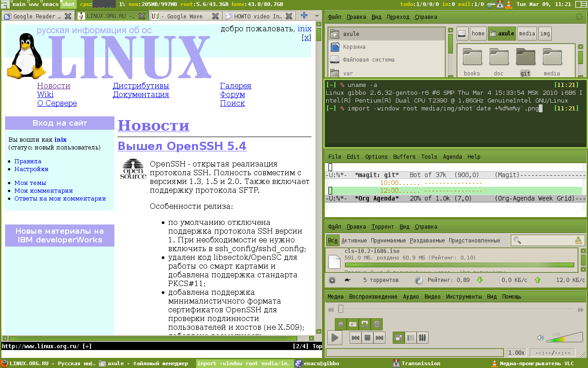Open VLC extended settings equalizer icon
The image size is (588, 368).
tap(423, 338)
